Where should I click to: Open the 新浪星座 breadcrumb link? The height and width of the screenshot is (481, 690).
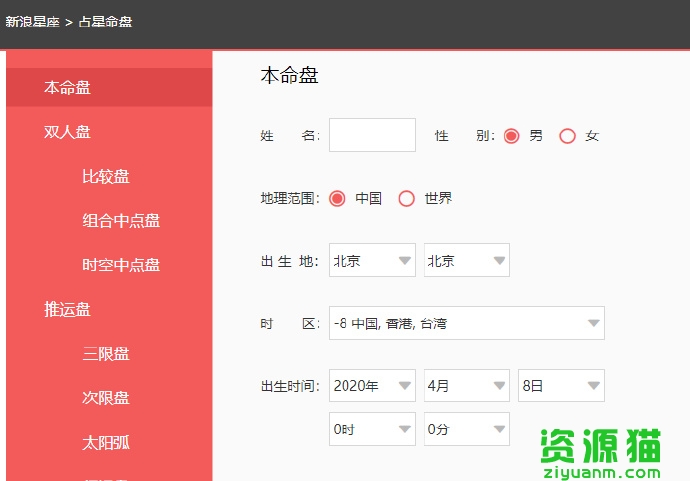point(32,22)
